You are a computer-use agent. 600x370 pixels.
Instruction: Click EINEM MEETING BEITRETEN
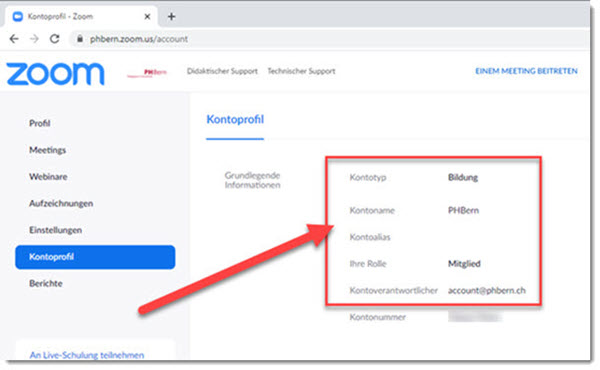[527, 71]
